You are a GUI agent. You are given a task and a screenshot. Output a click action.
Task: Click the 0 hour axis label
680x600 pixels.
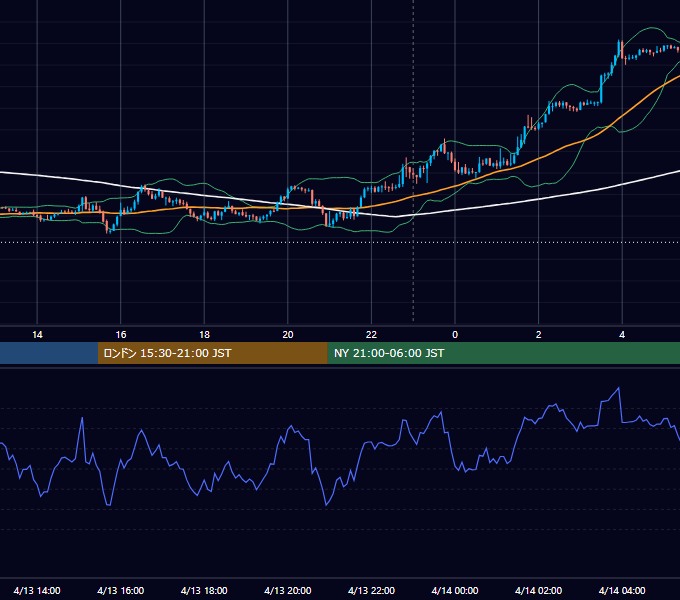[455, 335]
